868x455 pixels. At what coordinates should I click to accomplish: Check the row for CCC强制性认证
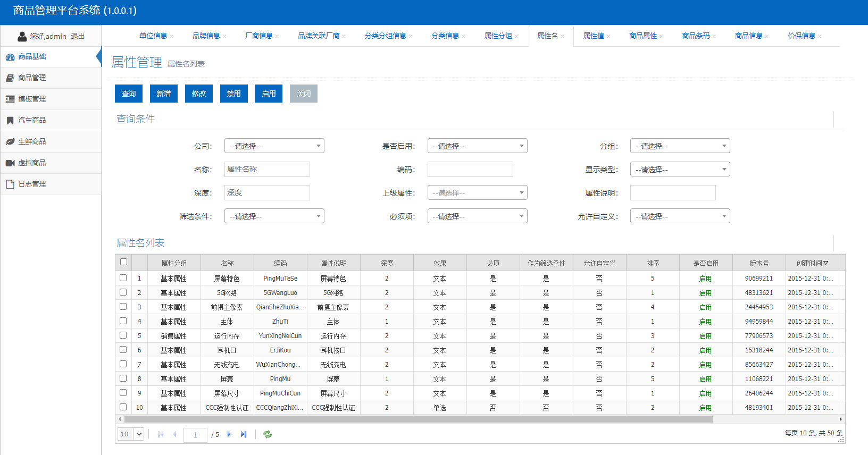point(123,407)
